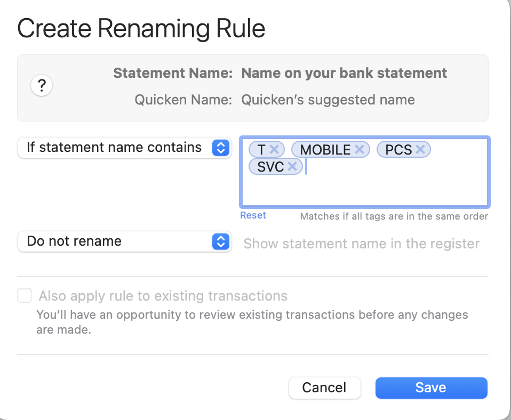The width and height of the screenshot is (511, 420).
Task: Select the MOBILE tag text
Action: (x=325, y=150)
